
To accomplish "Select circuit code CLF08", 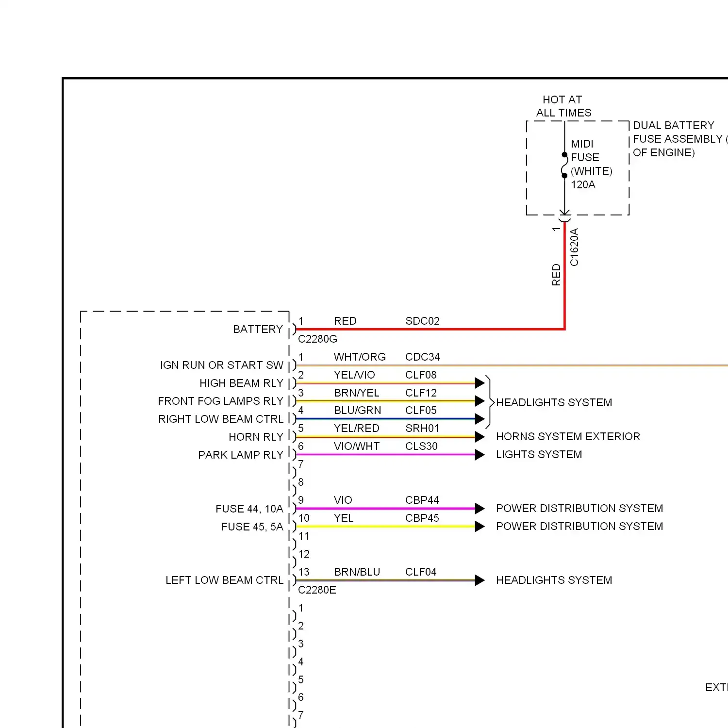I will [421, 375].
